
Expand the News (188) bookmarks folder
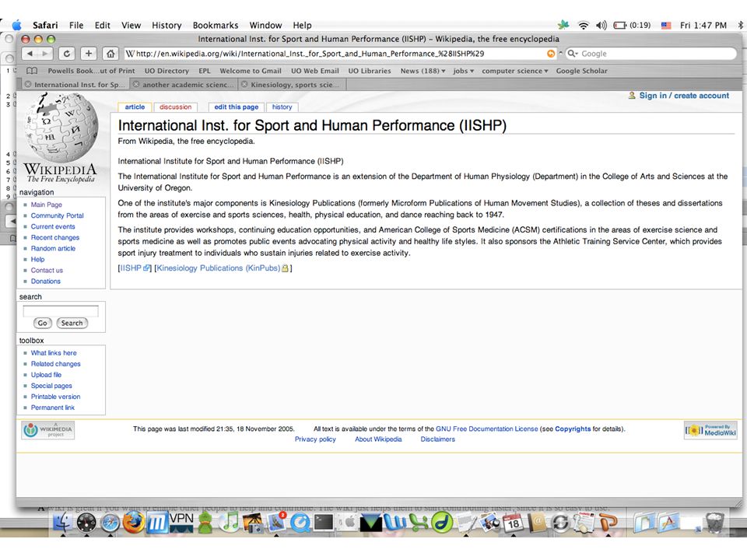point(423,71)
